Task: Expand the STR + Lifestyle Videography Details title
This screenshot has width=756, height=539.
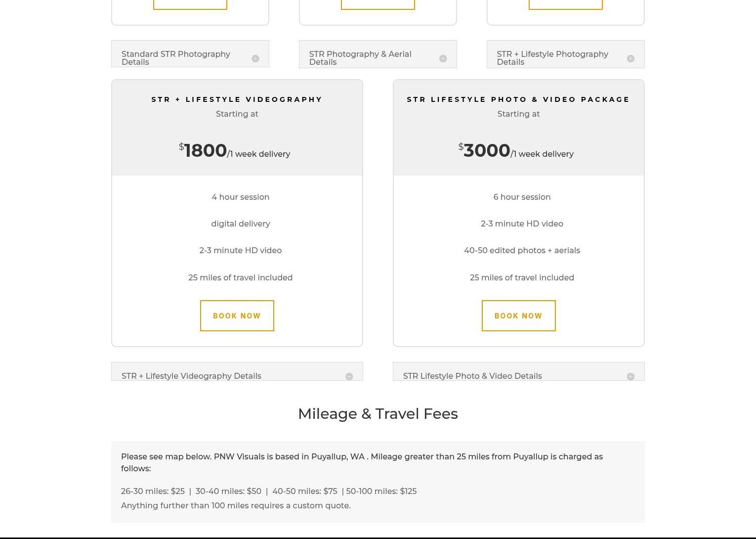Action: coord(191,376)
